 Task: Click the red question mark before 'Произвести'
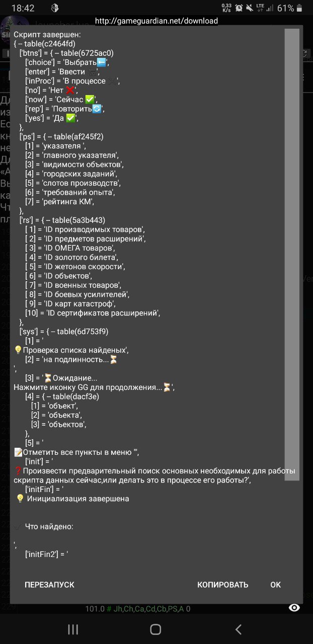(x=19, y=471)
